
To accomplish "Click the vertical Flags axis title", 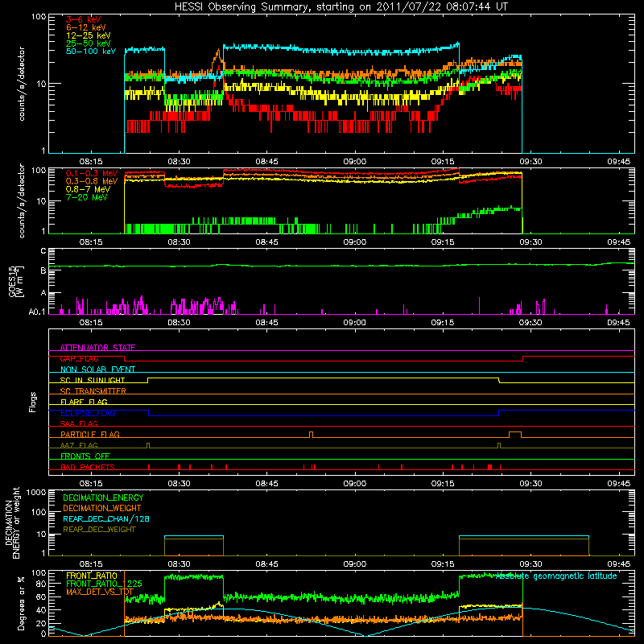I will pos(33,402).
